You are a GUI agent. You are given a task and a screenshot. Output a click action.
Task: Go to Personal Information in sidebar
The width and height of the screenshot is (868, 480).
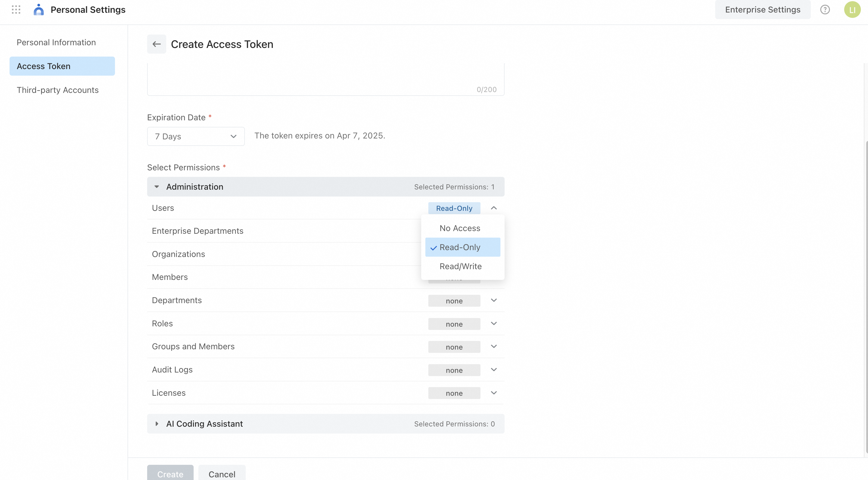point(56,43)
